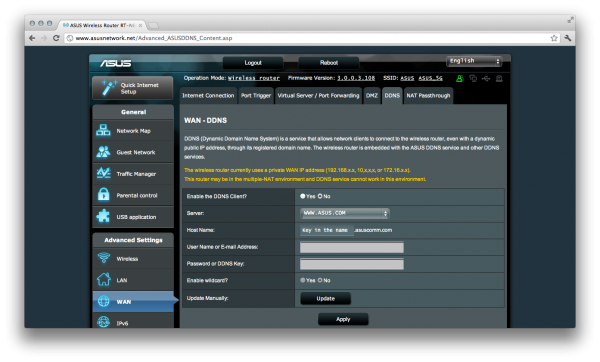Switch to the Internet Connection tab
Image resolution: width=600 pixels, height=362 pixels.
[x=208, y=96]
